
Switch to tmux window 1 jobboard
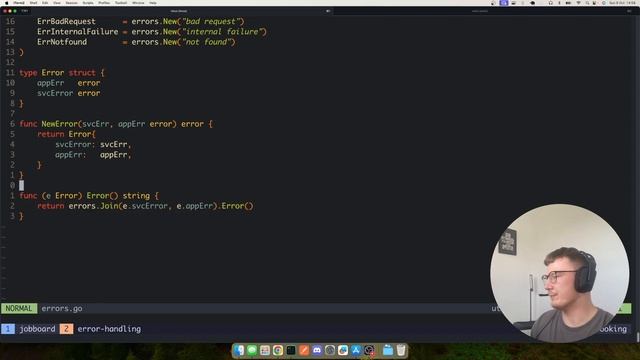point(29,329)
